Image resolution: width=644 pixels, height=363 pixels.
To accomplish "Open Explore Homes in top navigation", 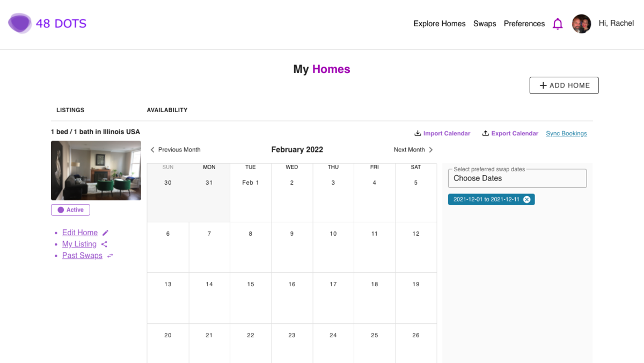I will coord(440,24).
